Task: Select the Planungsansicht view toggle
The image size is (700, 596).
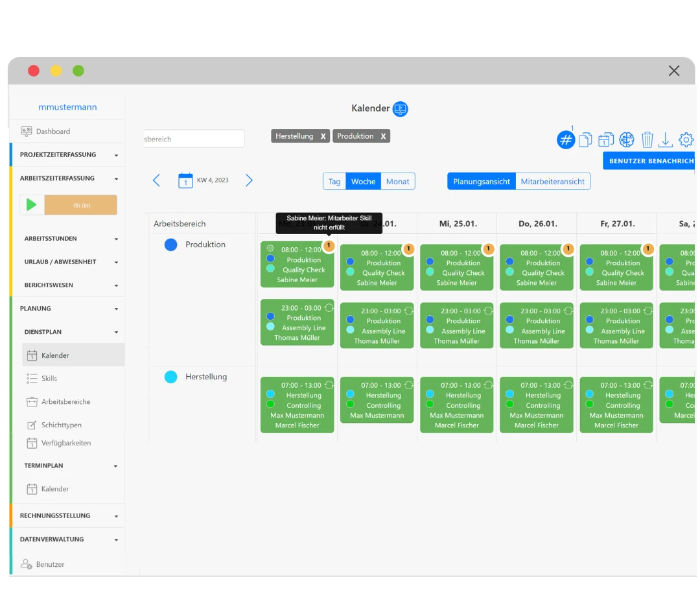Action: point(482,182)
